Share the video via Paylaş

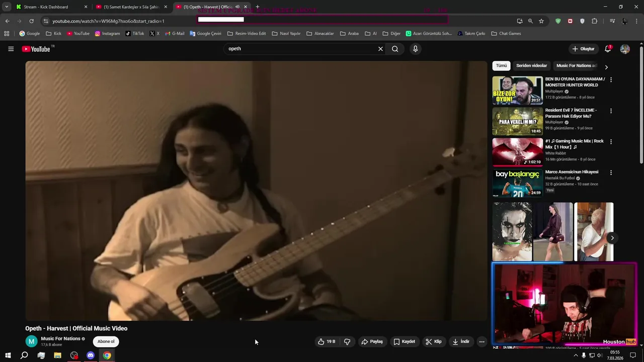point(372,341)
